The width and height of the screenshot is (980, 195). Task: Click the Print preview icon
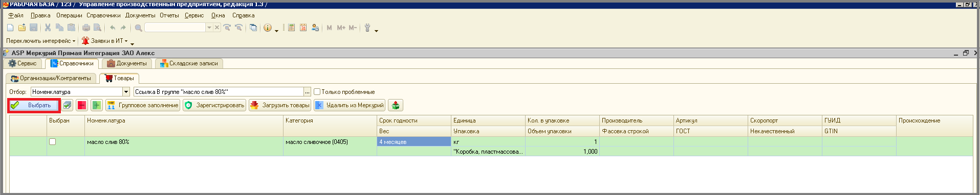point(97,28)
